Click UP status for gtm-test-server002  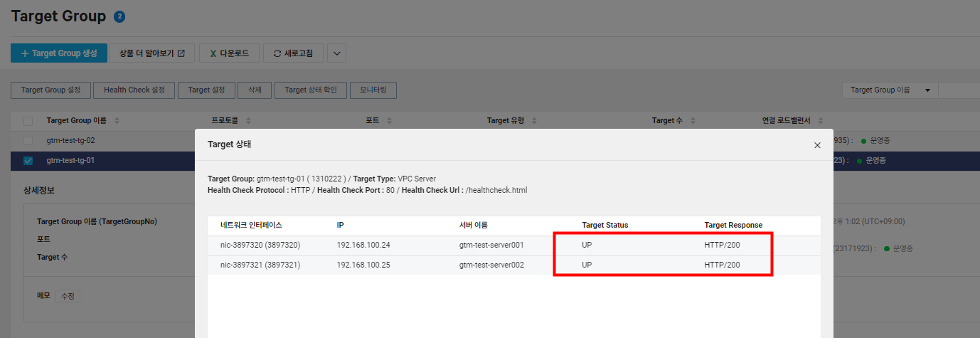(x=587, y=265)
